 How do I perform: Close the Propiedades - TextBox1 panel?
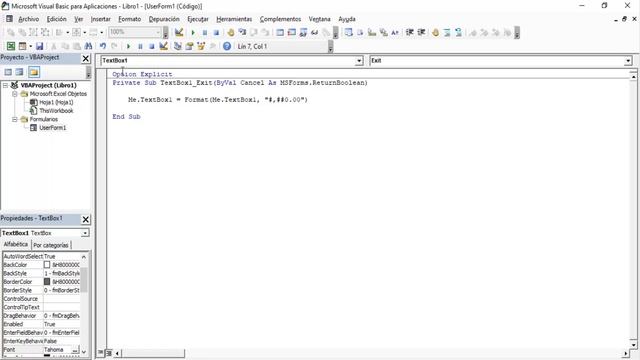(x=86, y=220)
